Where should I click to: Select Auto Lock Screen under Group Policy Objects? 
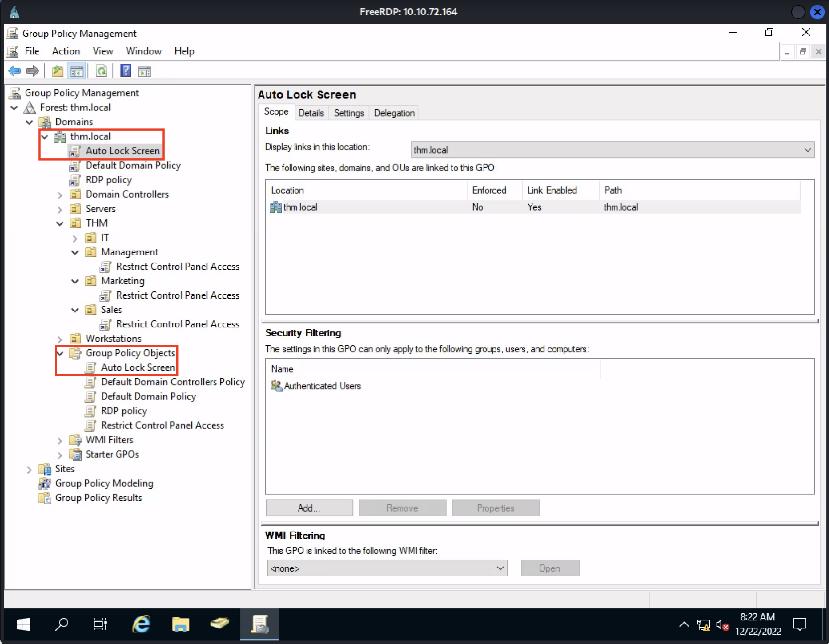pyautogui.click(x=138, y=367)
